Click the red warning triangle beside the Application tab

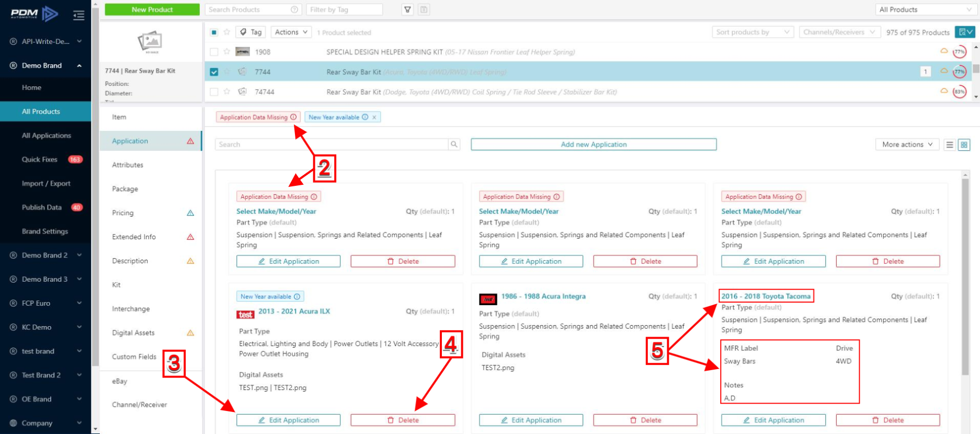[x=190, y=141]
